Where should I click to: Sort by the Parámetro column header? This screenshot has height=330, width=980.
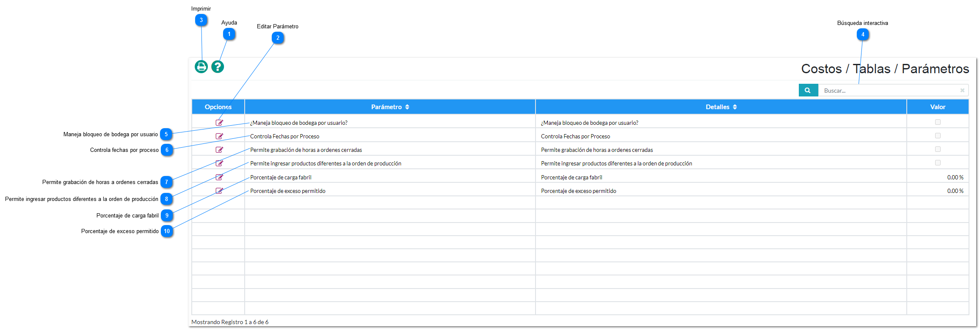(390, 107)
